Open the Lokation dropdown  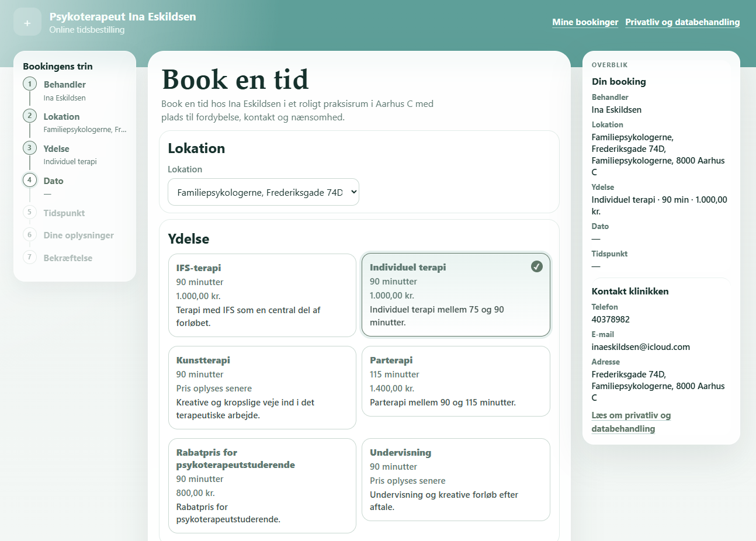pos(263,192)
